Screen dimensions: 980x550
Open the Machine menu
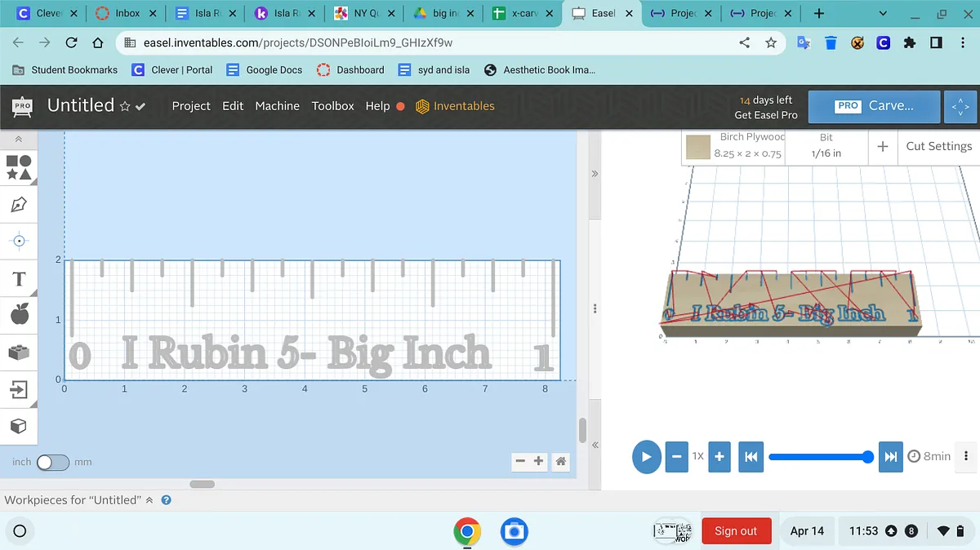tap(277, 106)
